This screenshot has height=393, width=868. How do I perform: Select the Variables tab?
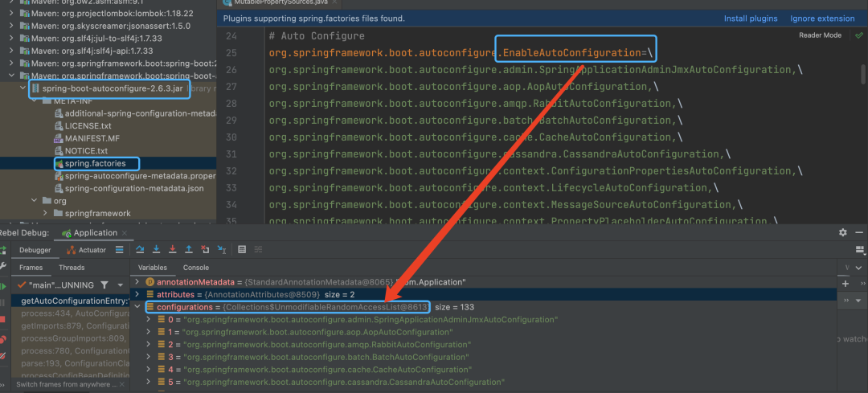(x=152, y=268)
